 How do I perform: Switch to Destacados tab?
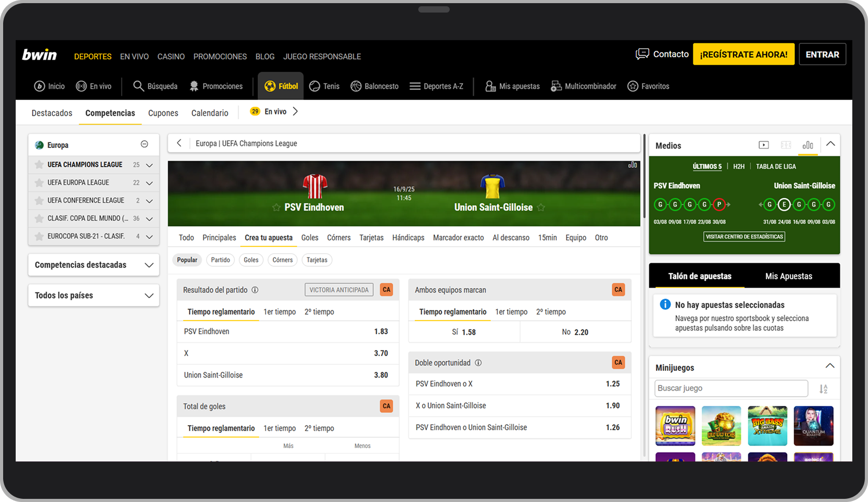click(x=52, y=113)
